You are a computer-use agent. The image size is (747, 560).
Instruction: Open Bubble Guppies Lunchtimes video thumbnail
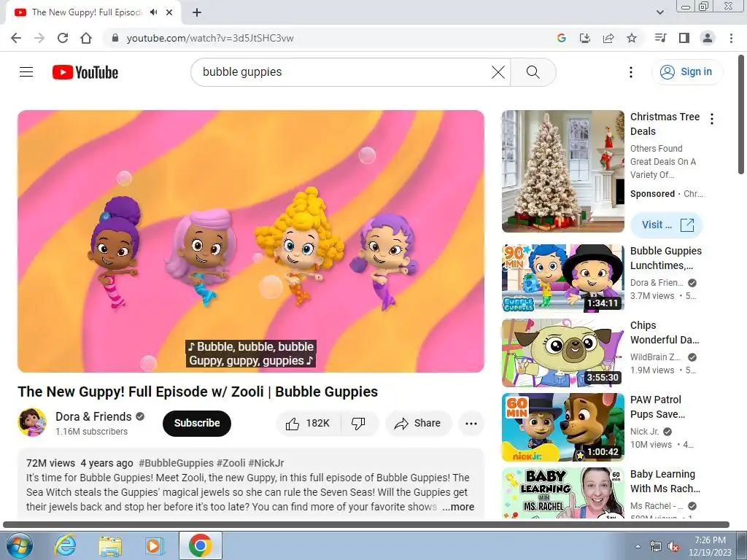click(x=562, y=278)
